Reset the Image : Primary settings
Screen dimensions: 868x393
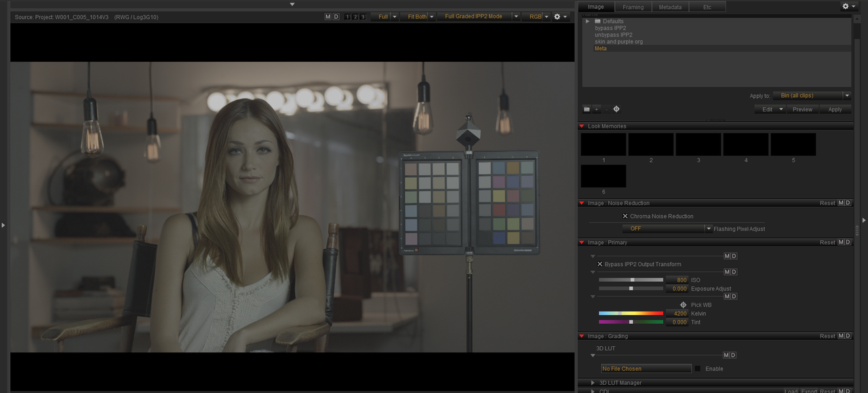(827, 242)
